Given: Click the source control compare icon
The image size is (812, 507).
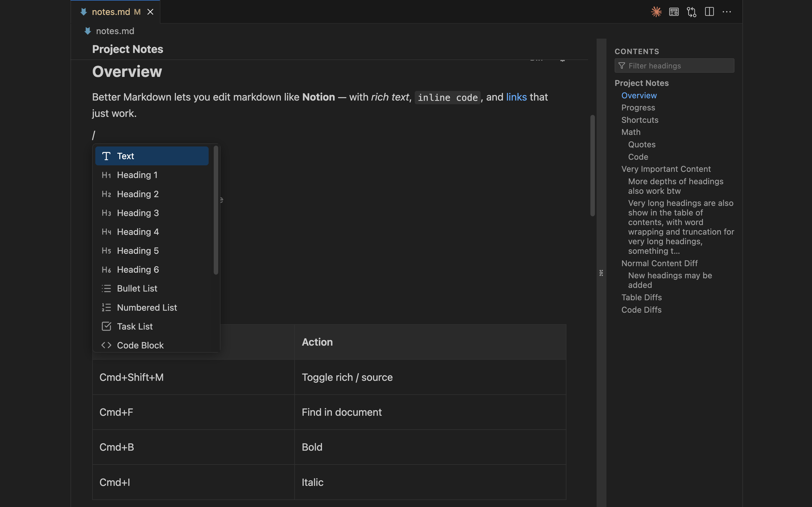Looking at the screenshot, I should pos(692,12).
